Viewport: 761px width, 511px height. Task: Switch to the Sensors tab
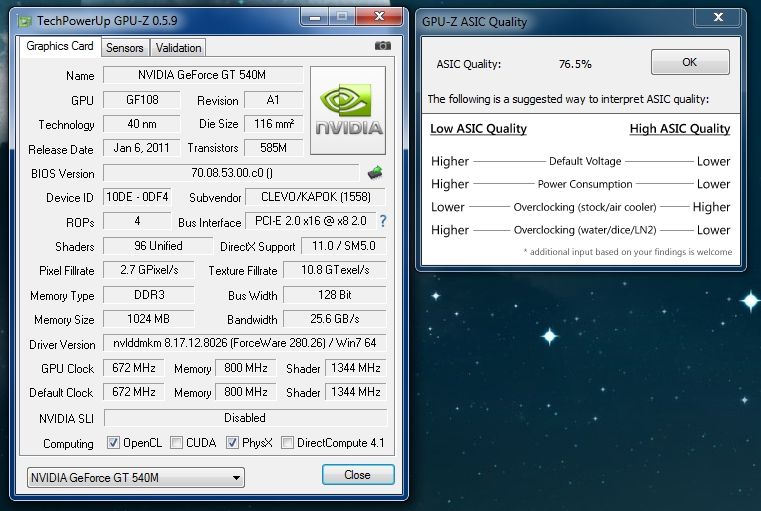pos(125,48)
